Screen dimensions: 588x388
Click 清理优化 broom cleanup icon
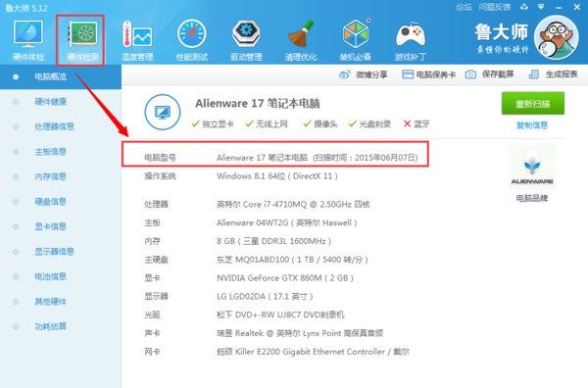coord(301,40)
